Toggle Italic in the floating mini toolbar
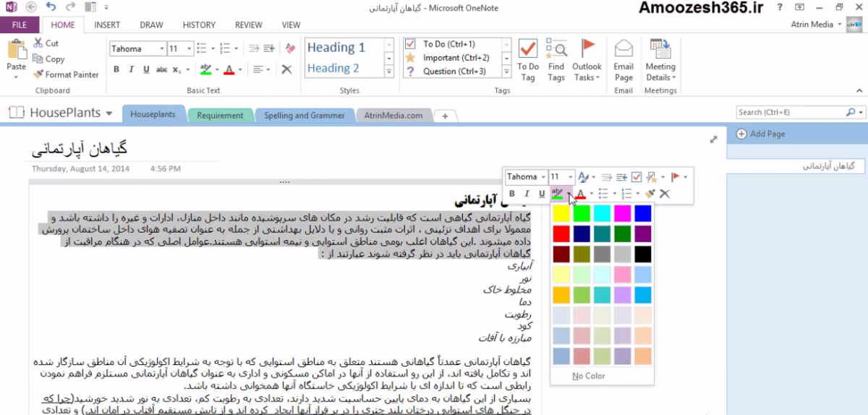Image resolution: width=868 pixels, height=415 pixels. [x=527, y=194]
